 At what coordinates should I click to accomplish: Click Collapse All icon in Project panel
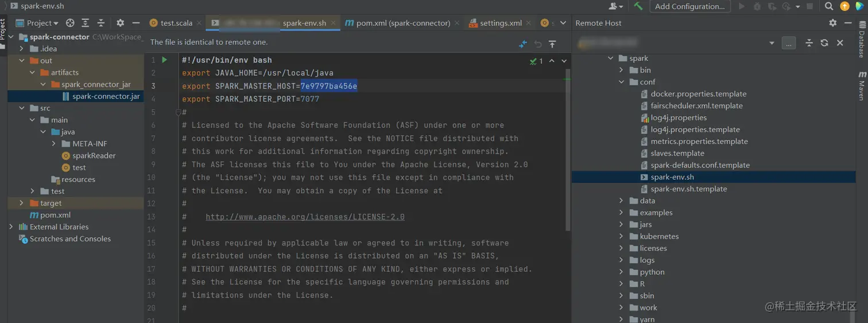click(101, 23)
